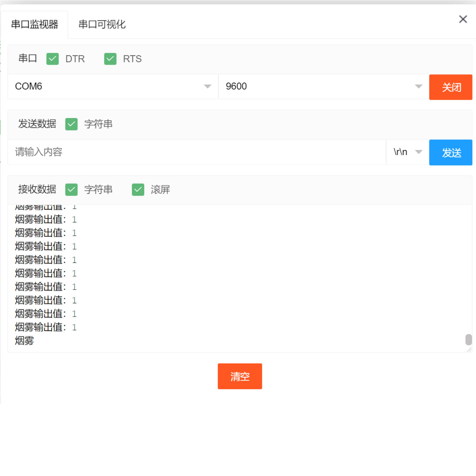Toggle 字符串 checkbox for 发送数据

tap(71, 124)
